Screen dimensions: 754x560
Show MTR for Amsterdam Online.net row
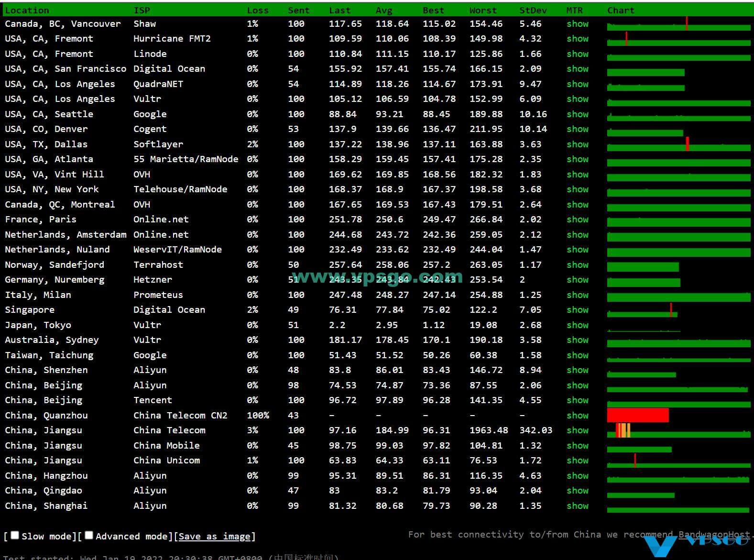coord(578,235)
